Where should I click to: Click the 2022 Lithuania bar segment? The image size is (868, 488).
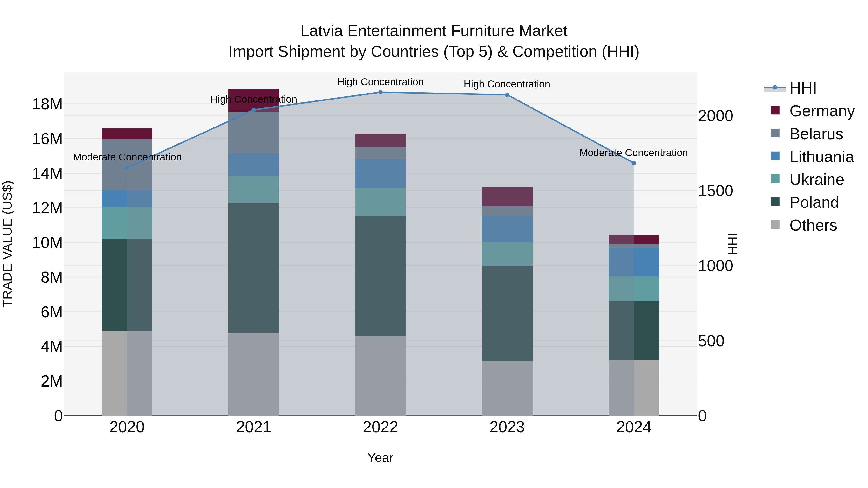tap(380, 174)
